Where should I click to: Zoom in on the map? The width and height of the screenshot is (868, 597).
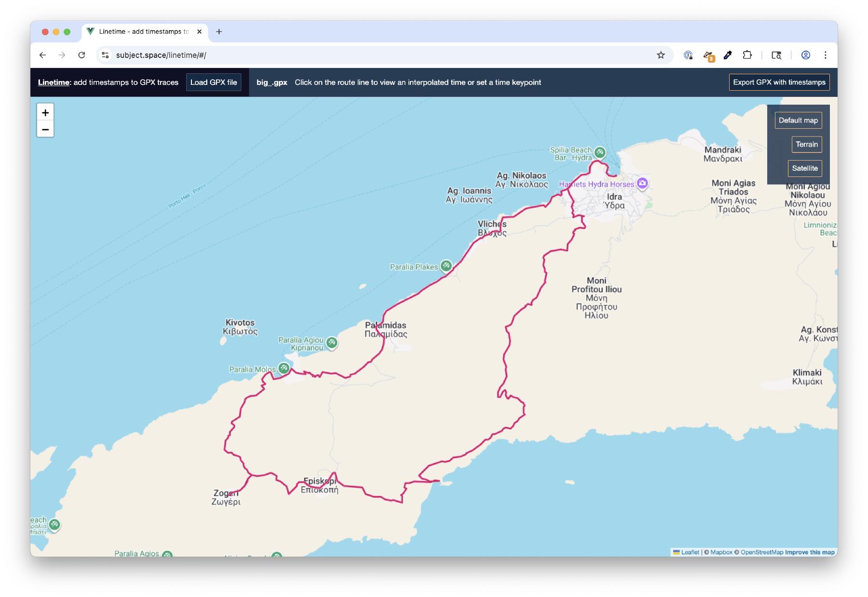45,112
